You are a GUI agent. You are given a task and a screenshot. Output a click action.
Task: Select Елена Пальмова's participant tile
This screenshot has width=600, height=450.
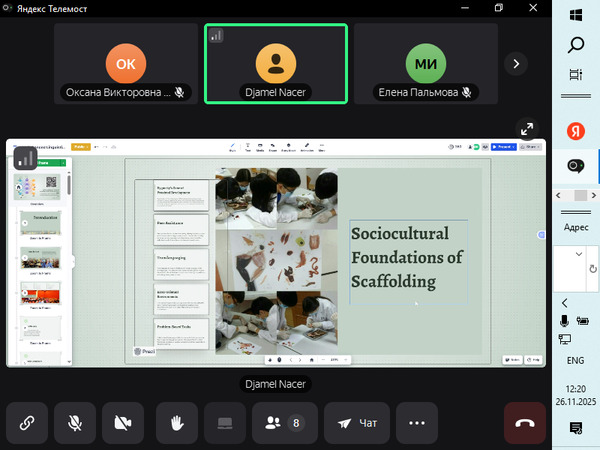point(425,63)
